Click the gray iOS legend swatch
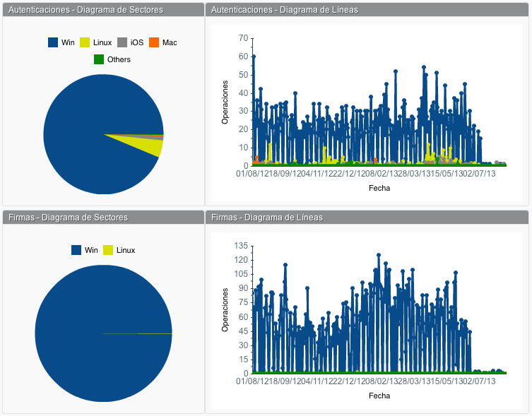 tap(122, 42)
